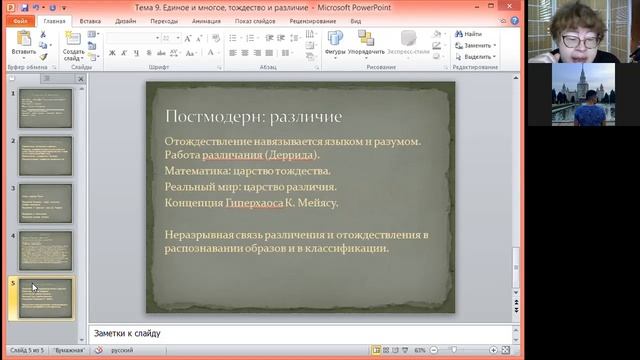Click the Clear Formatting icon

[216, 38]
